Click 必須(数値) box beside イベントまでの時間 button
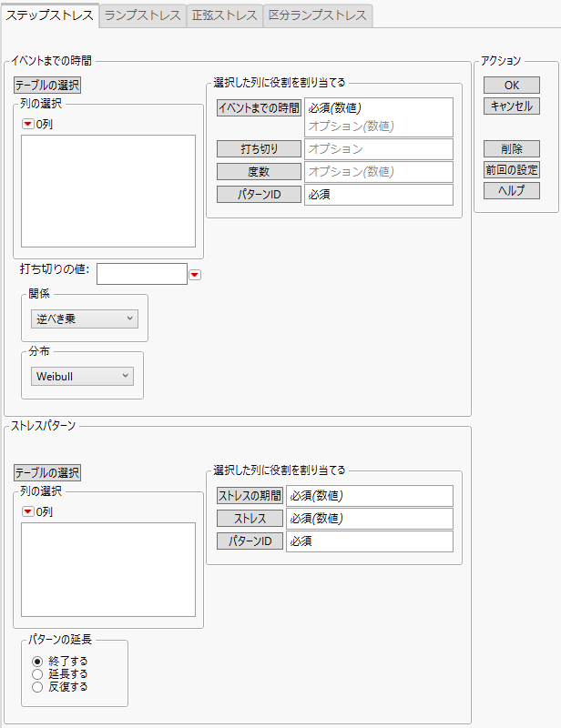The image size is (561, 728). click(x=379, y=117)
